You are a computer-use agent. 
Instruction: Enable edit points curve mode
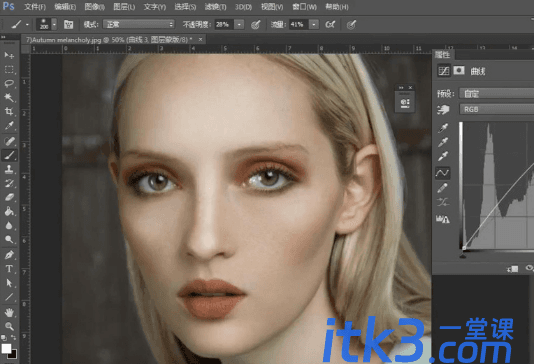tap(442, 173)
